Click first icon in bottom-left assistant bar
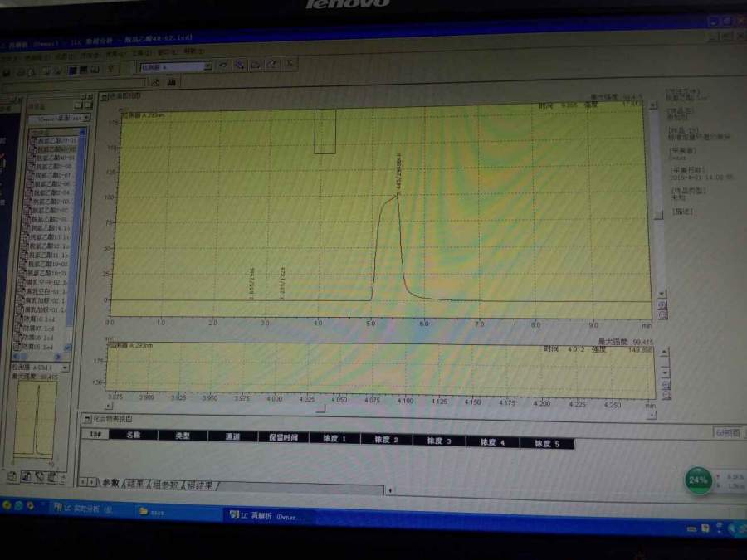Viewport: 747px width, 560px height. [x=12, y=476]
